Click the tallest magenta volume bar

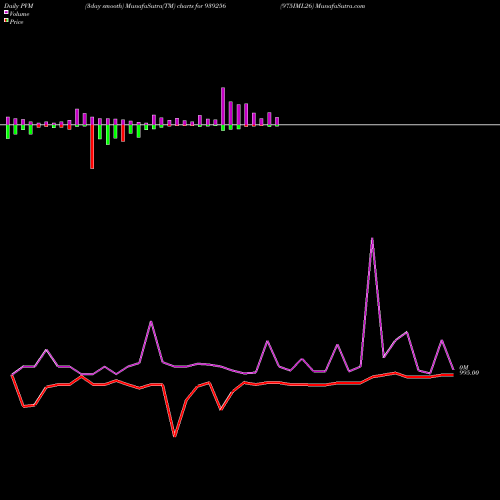click(223, 106)
